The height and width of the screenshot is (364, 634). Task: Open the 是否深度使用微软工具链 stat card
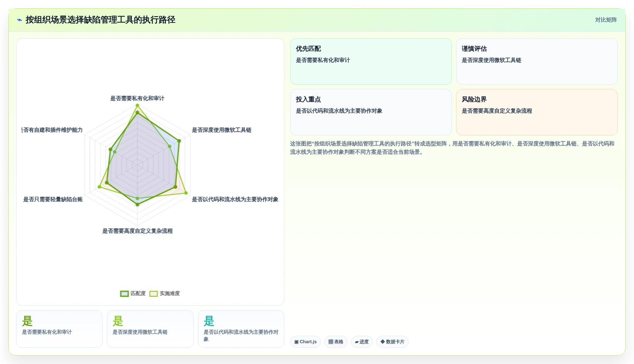(150, 329)
